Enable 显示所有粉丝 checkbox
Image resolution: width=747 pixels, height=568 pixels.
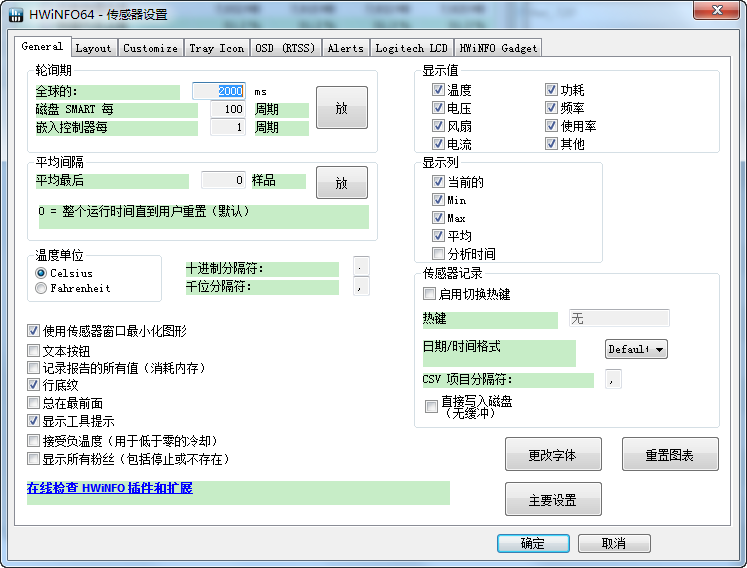coord(33,459)
